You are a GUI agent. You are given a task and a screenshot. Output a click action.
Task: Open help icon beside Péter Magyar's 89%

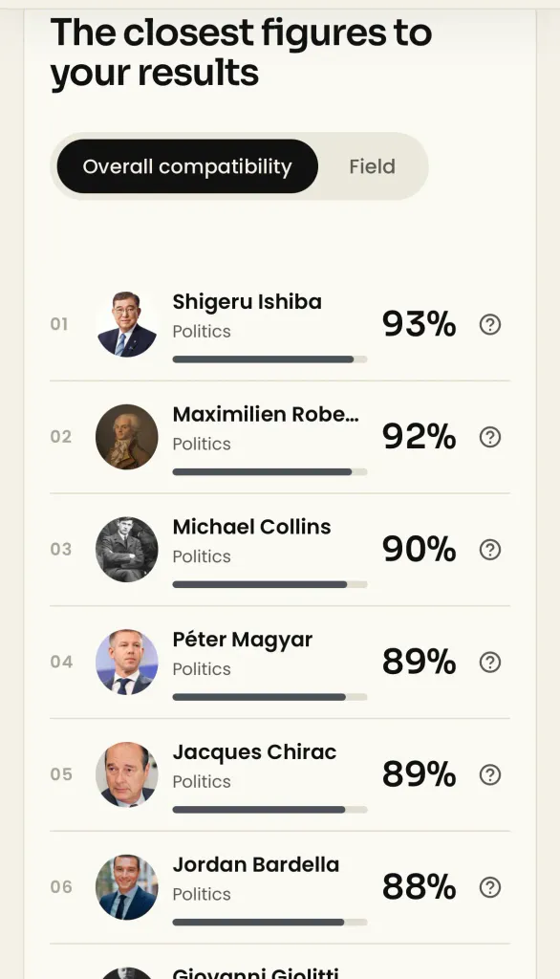pyautogui.click(x=490, y=662)
